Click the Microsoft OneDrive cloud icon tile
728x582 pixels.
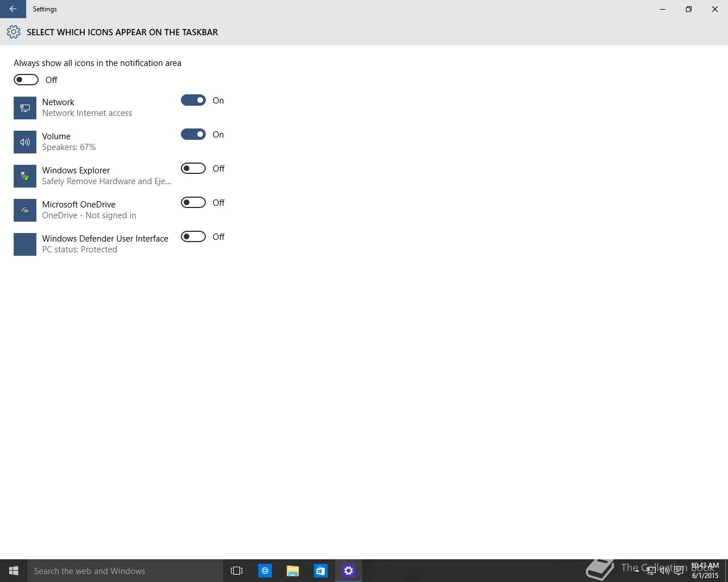point(25,210)
